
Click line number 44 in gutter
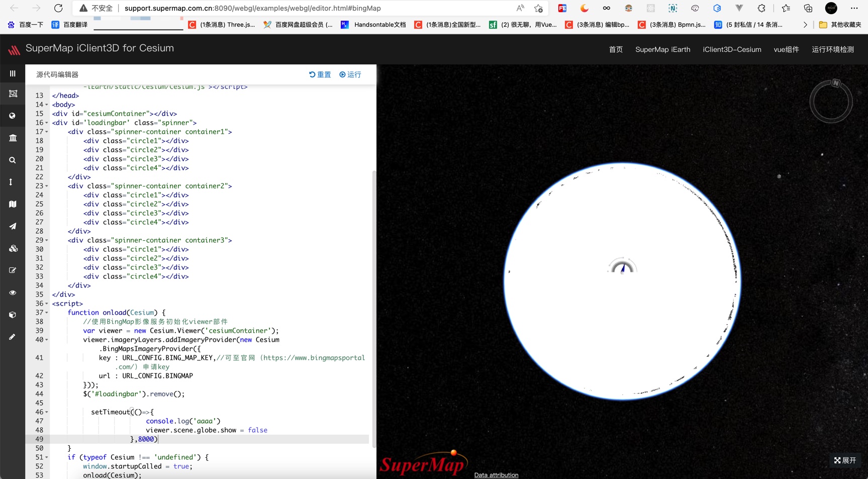[x=39, y=394]
